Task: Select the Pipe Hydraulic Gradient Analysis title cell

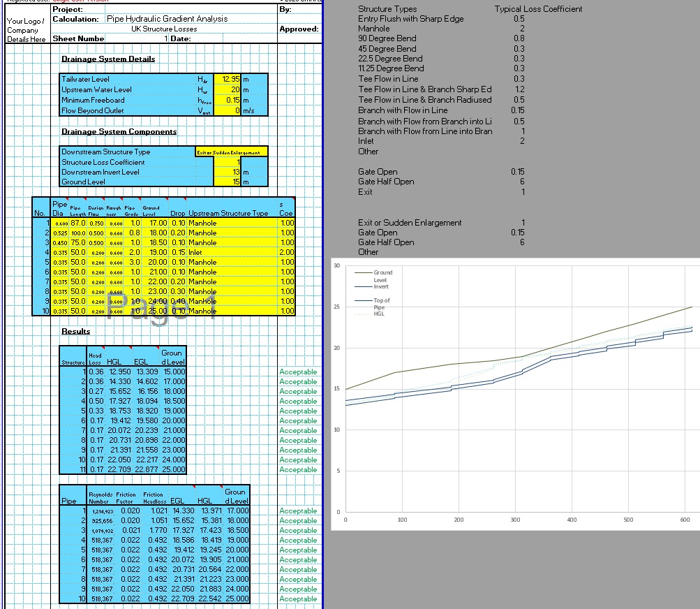Action: [167, 19]
